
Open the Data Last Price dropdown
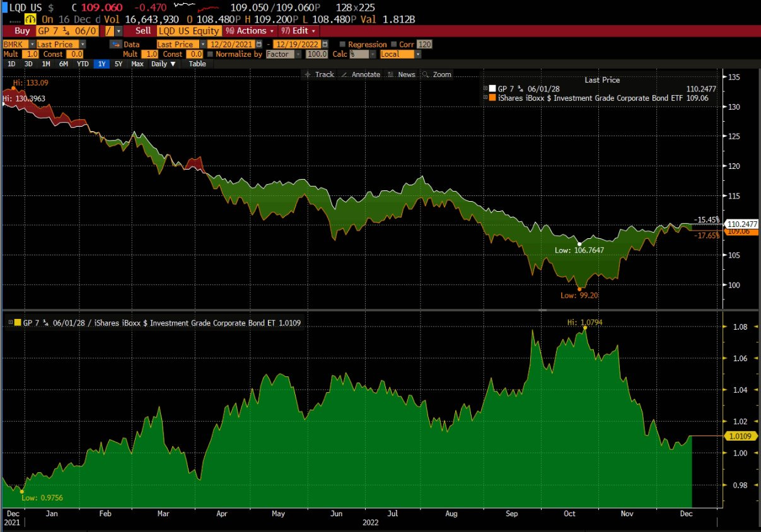point(202,44)
